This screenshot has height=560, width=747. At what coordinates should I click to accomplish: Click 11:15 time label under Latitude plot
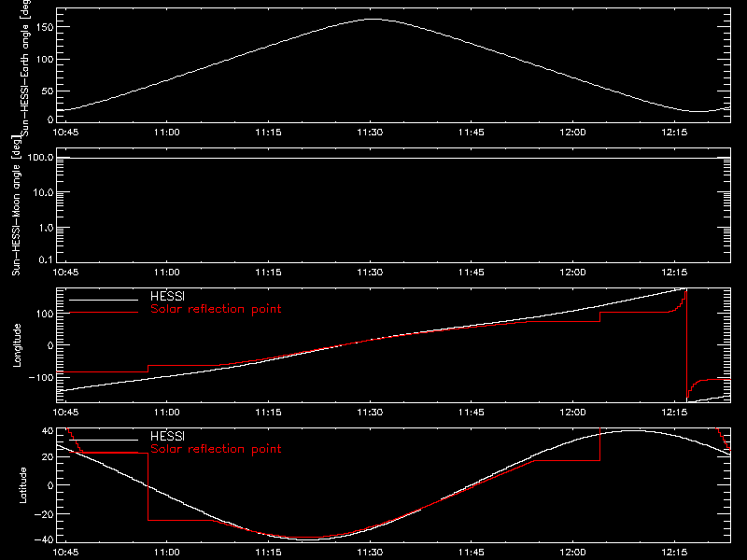[x=268, y=553]
